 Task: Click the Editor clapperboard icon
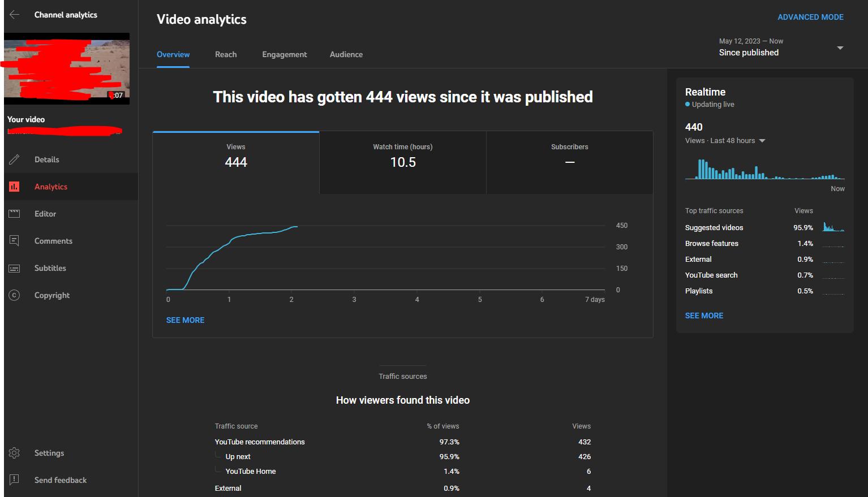click(x=15, y=214)
